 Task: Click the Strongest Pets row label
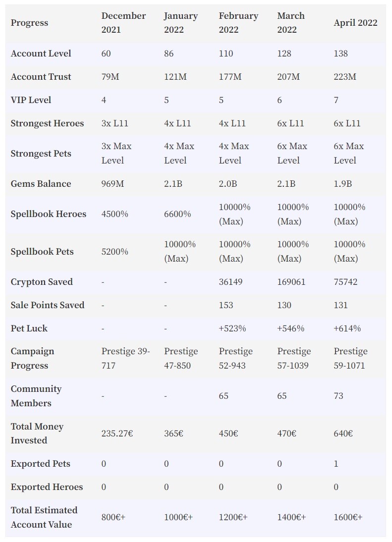click(41, 154)
